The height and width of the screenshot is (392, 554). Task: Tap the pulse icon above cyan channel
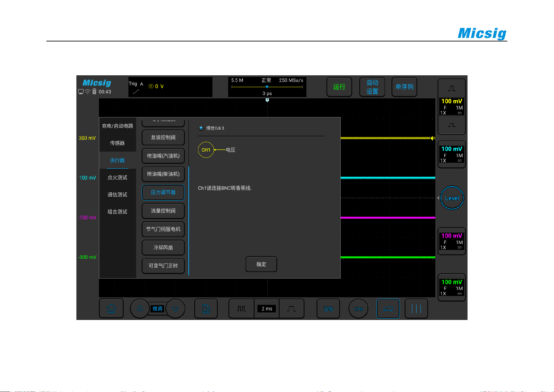click(452, 125)
